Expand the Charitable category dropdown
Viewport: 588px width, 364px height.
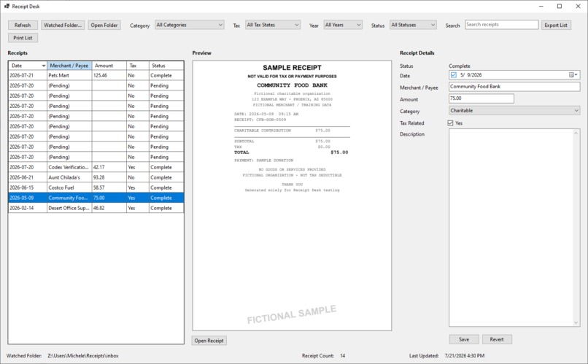[x=514, y=111]
